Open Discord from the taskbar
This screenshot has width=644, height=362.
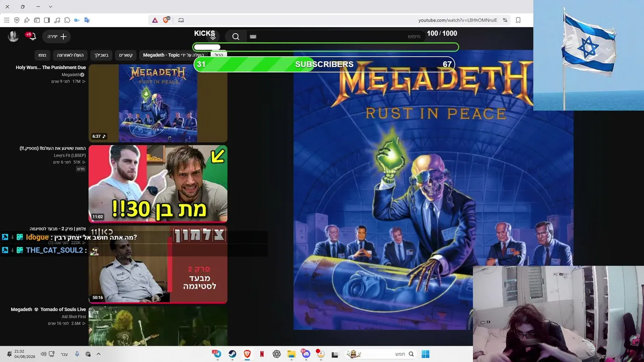pos(305,354)
